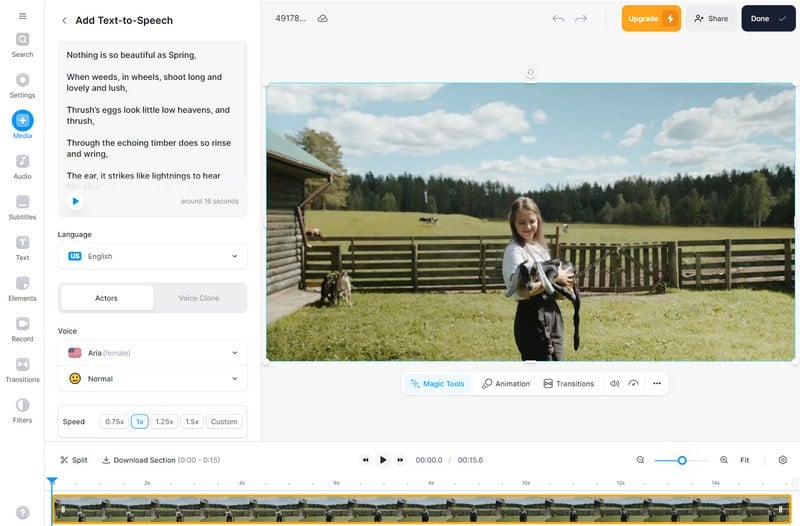Select the video clip on timeline
The image size is (800, 526).
(422, 509)
